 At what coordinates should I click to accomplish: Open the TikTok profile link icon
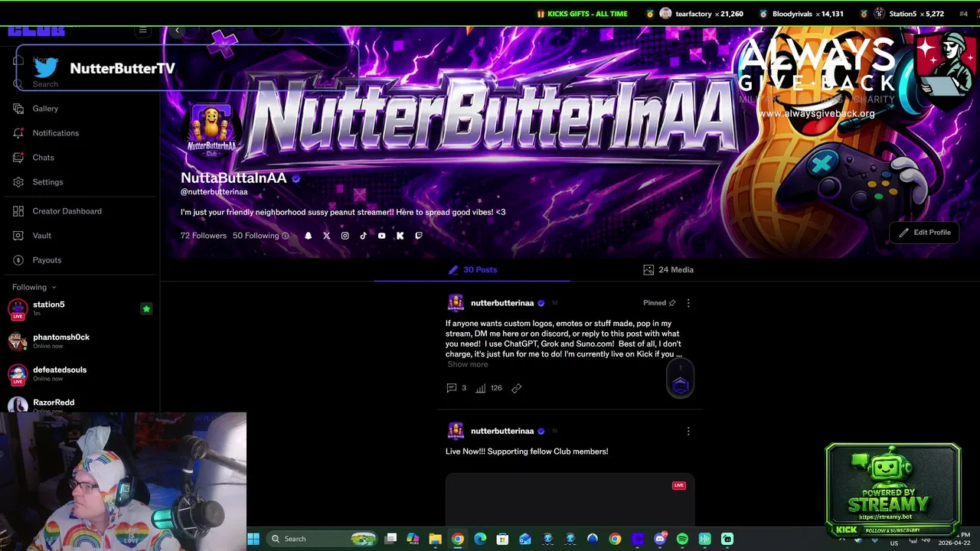(x=363, y=236)
